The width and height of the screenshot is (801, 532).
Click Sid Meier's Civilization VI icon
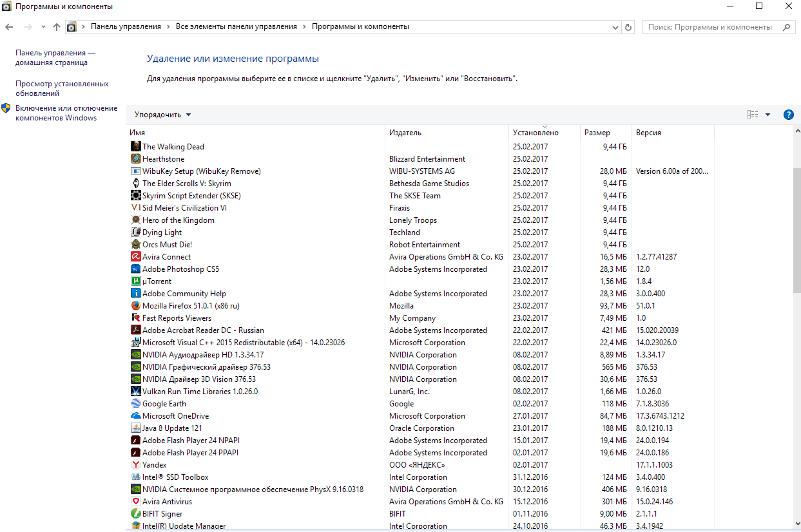136,208
